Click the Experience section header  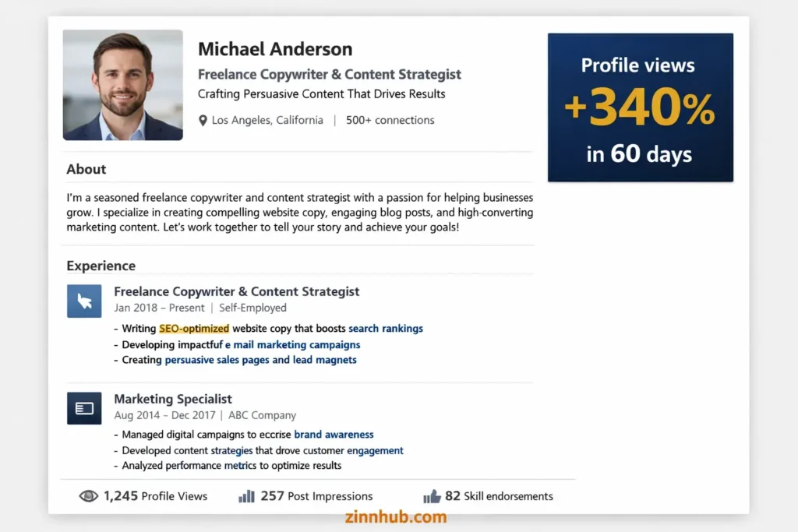tap(101, 266)
